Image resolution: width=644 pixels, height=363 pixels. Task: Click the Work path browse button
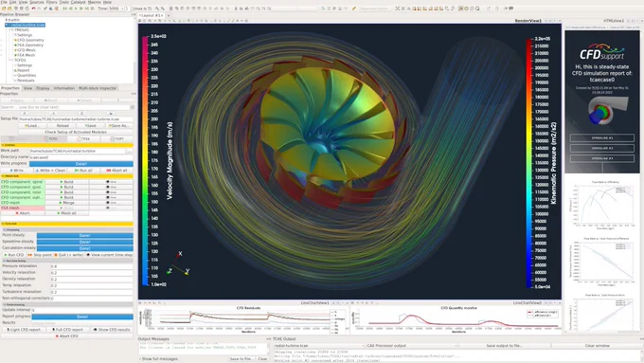pos(130,151)
